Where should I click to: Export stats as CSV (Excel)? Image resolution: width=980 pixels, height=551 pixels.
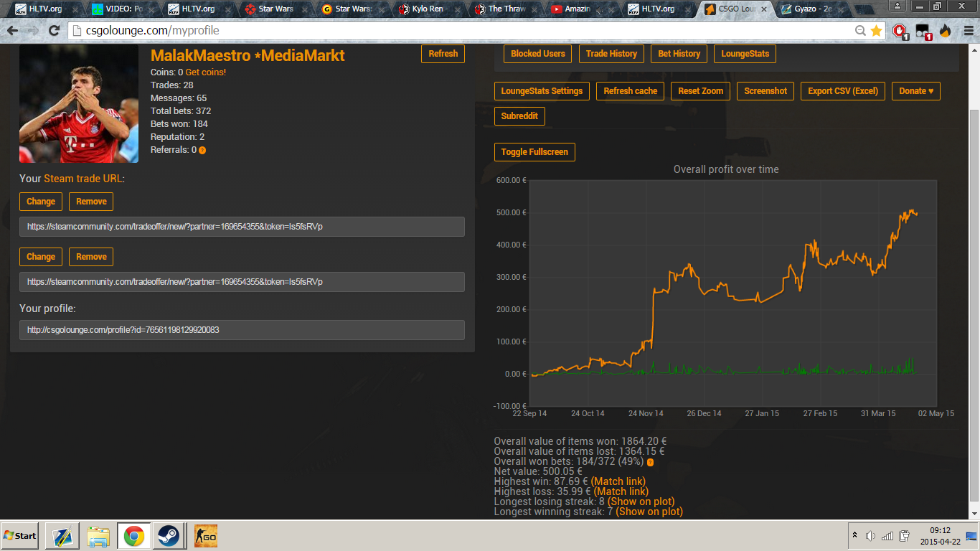click(x=843, y=91)
